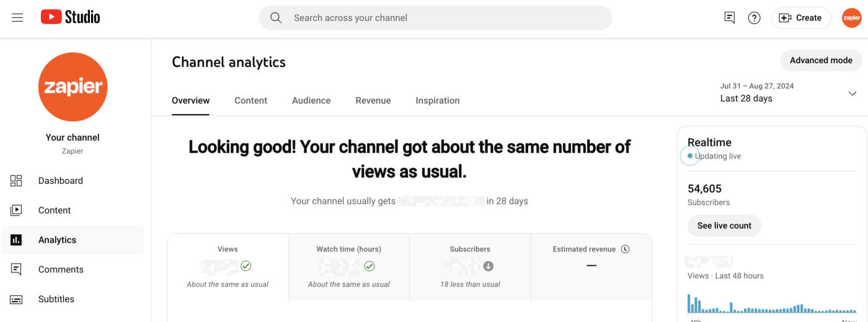Click the 54,605 subscribers count

pyautogui.click(x=705, y=189)
